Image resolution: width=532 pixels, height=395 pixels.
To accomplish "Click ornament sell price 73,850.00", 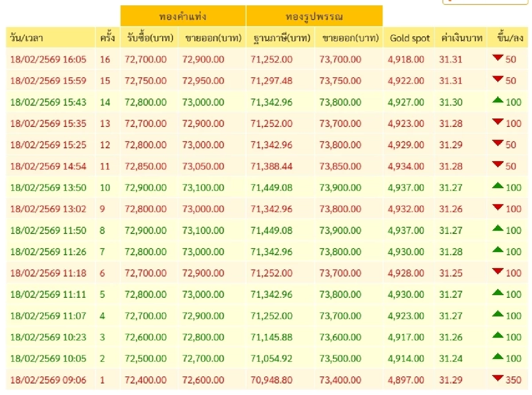I will click(340, 166).
